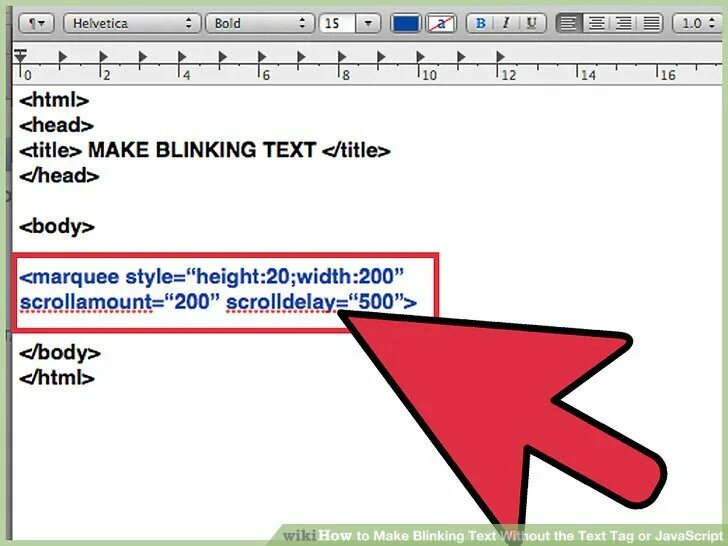Image resolution: width=728 pixels, height=546 pixels.
Task: Click the tab stop marker at ruler 4
Action: point(182,57)
